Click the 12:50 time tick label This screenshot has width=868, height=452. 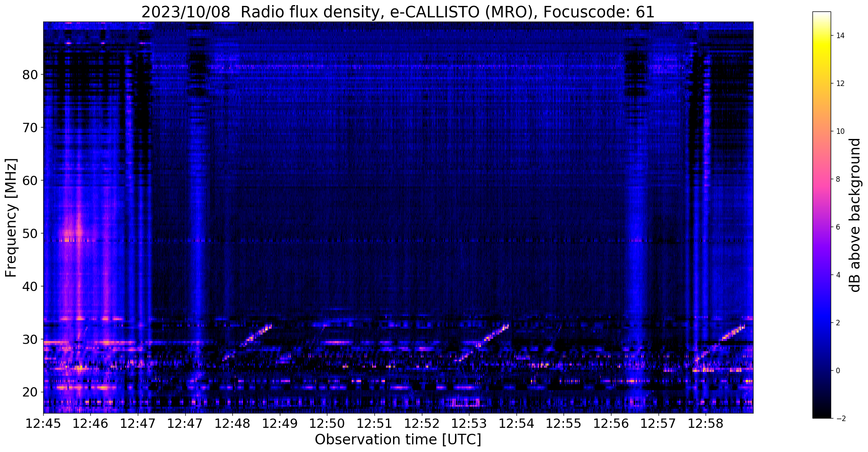[x=327, y=423]
